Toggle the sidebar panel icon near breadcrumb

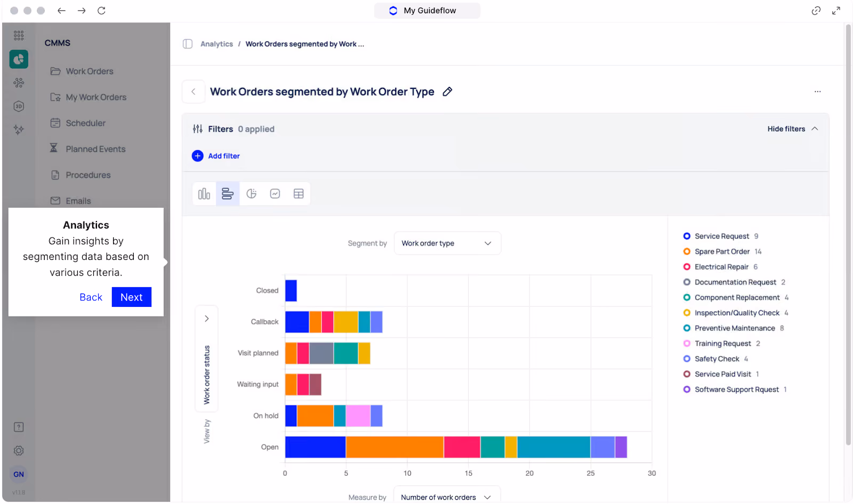tap(188, 44)
